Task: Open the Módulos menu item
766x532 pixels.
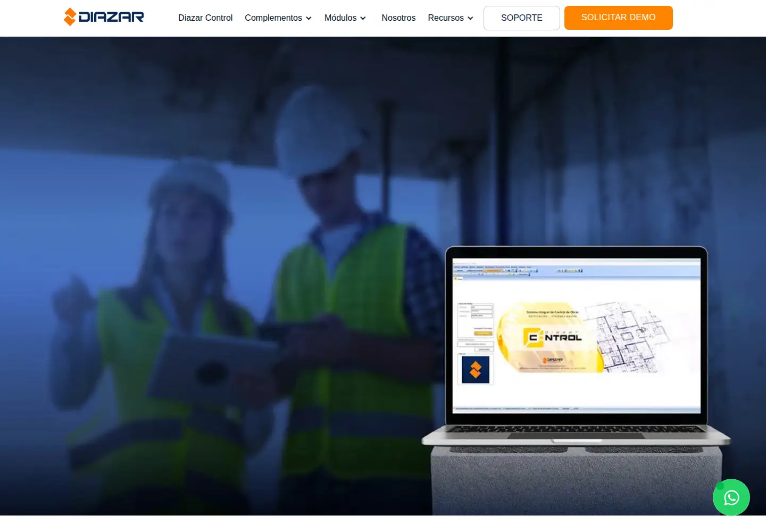Action: click(340, 18)
